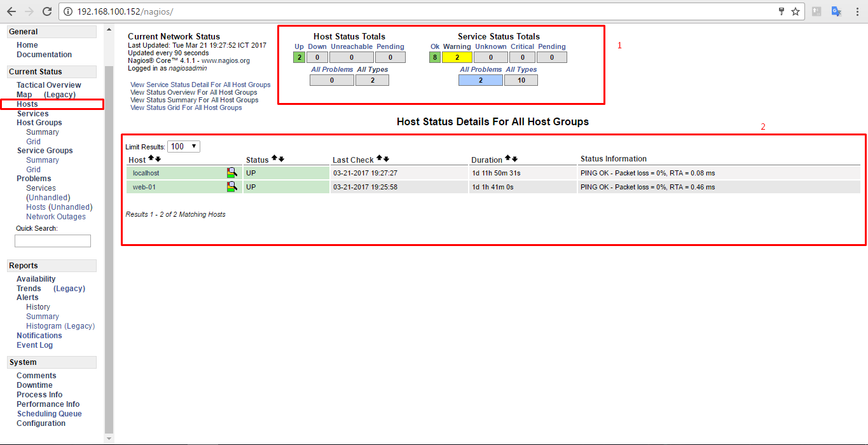Open Event Log link
The image size is (868, 445).
[x=35, y=345]
